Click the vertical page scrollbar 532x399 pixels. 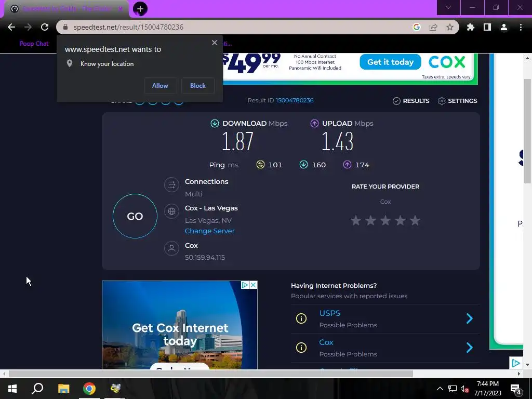(527, 131)
